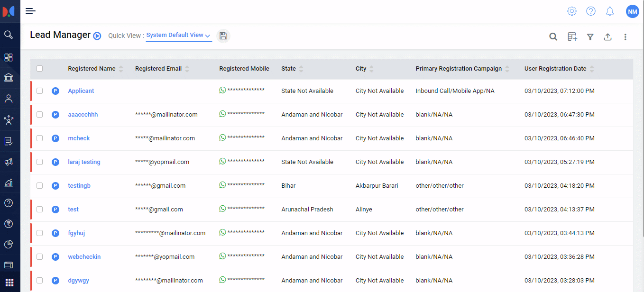
Task: Save the current view with floppy disk icon
Action: point(223,36)
